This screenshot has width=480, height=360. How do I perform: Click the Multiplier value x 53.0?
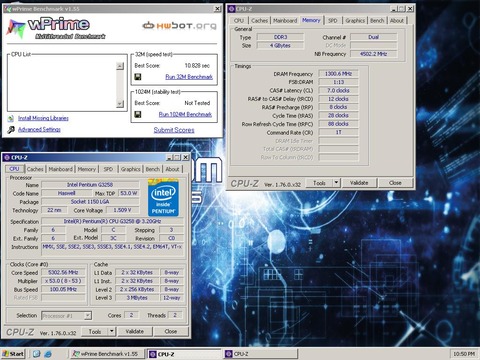coord(63,281)
